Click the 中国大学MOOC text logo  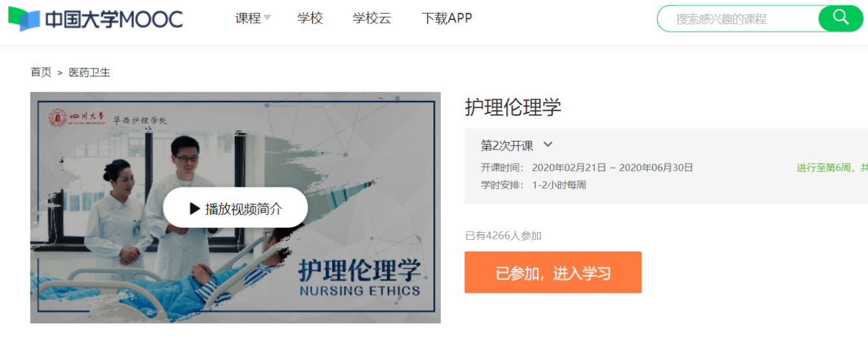tap(114, 19)
